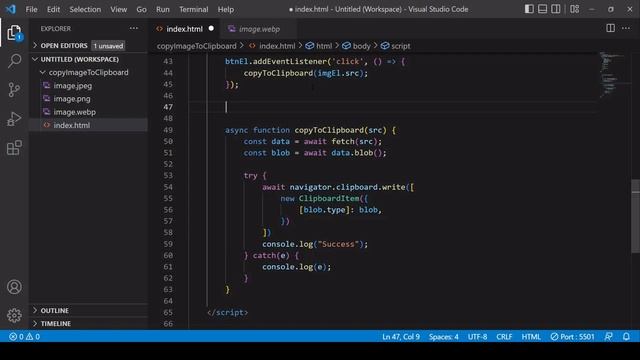The width and height of the screenshot is (640, 360).
Task: Open the Source Control view icon
Action: click(14, 90)
